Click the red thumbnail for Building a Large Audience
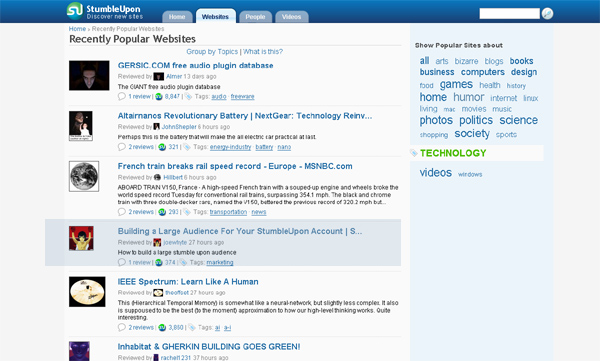 82,238
